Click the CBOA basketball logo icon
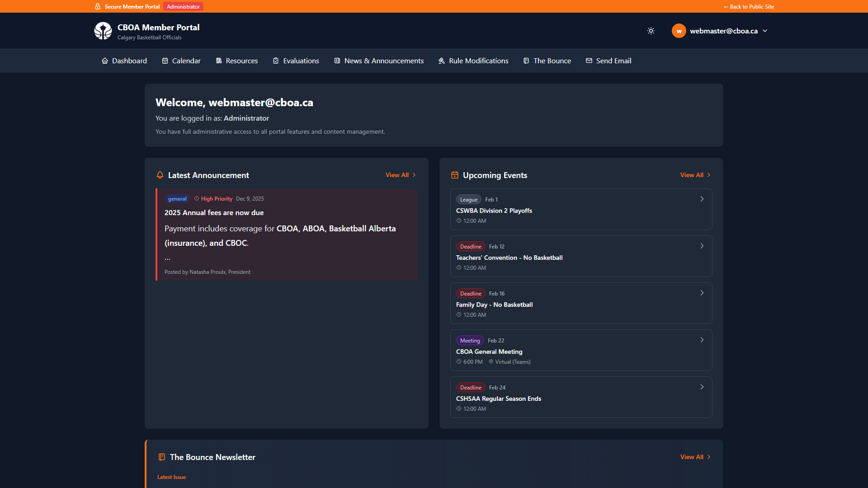Viewport: 868px width, 488px height. [x=103, y=31]
